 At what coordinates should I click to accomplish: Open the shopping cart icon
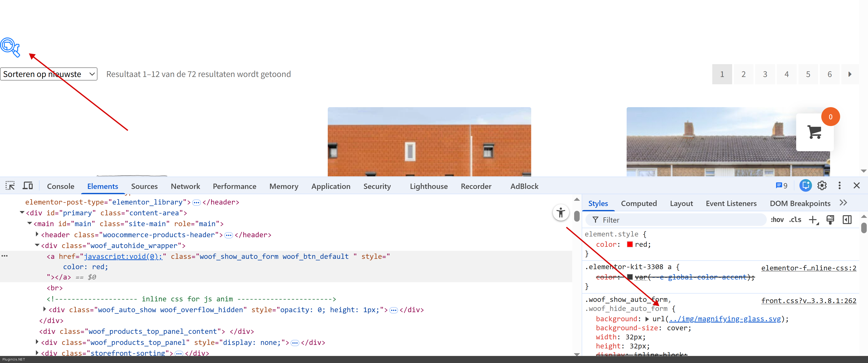[815, 132]
